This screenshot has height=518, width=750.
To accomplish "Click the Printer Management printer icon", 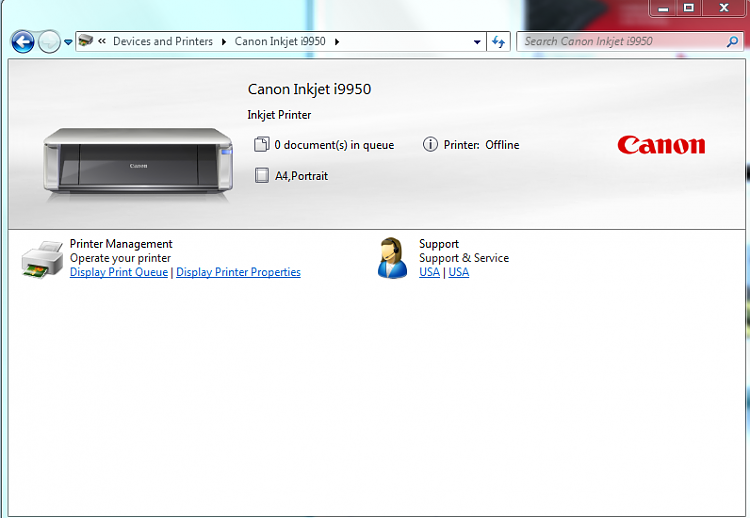I will click(43, 259).
